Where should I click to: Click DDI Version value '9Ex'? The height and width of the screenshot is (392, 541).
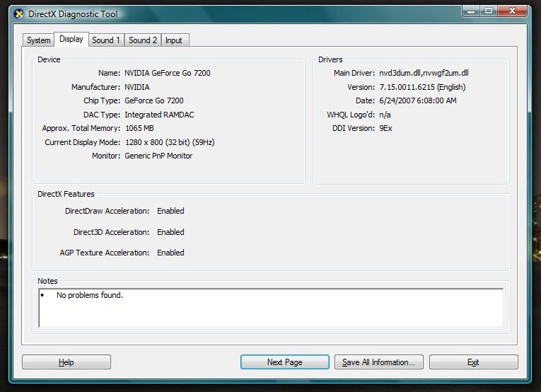(385, 128)
